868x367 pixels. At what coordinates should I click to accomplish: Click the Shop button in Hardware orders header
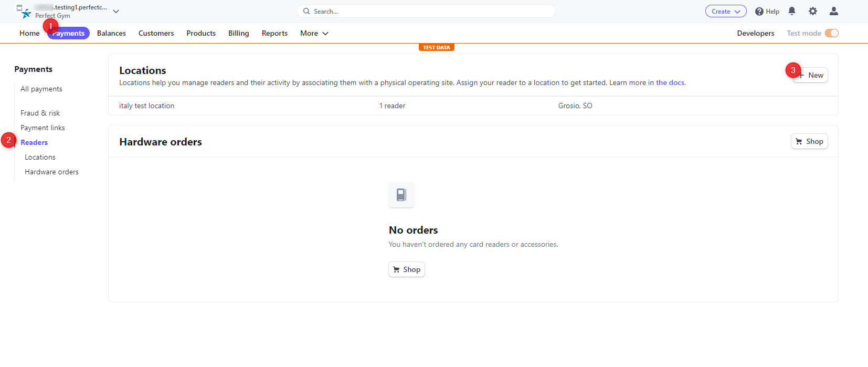pyautogui.click(x=809, y=141)
